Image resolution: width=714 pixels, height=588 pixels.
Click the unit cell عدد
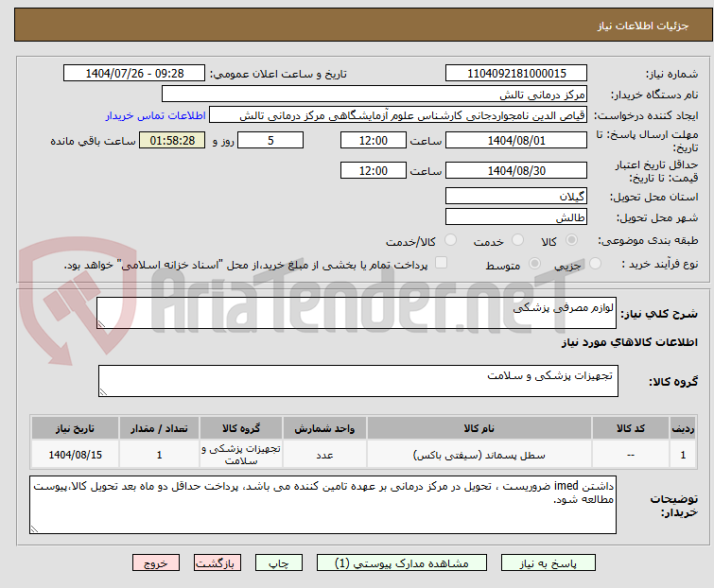pyautogui.click(x=324, y=455)
